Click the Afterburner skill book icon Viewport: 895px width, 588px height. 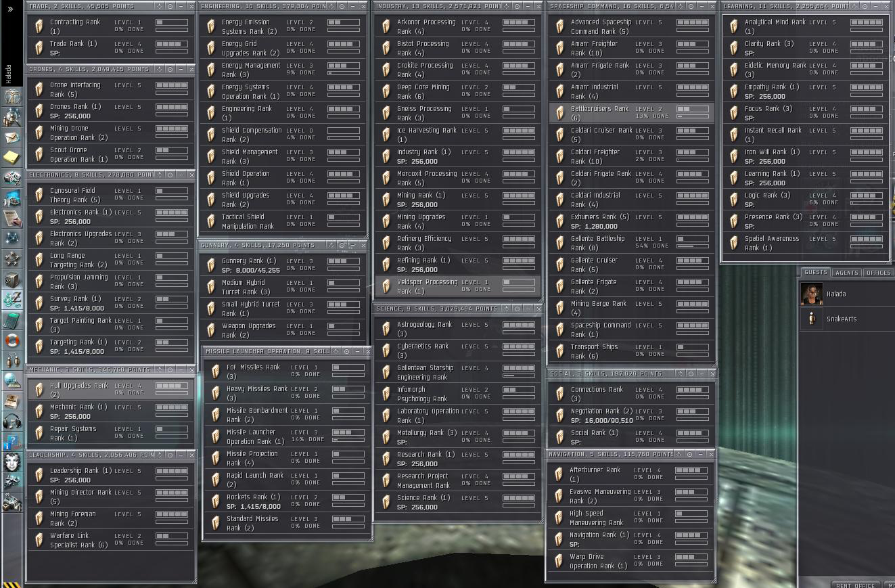coord(559,474)
